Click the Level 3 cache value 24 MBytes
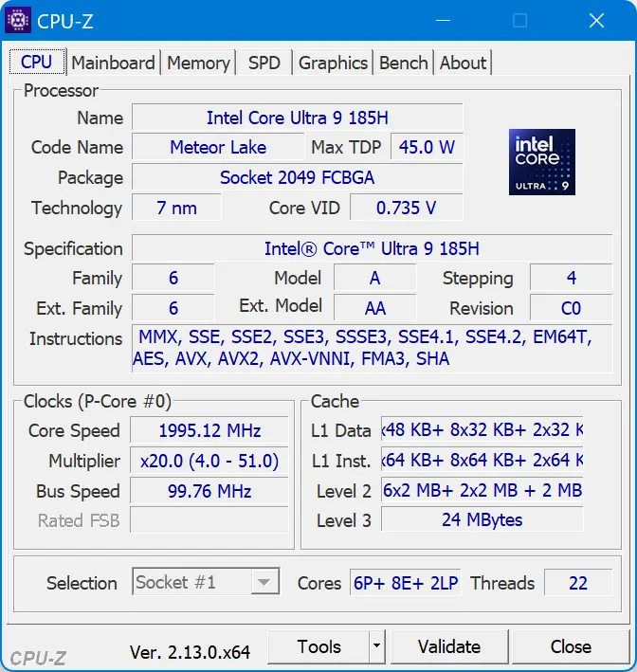637x672 pixels. pyautogui.click(x=482, y=519)
